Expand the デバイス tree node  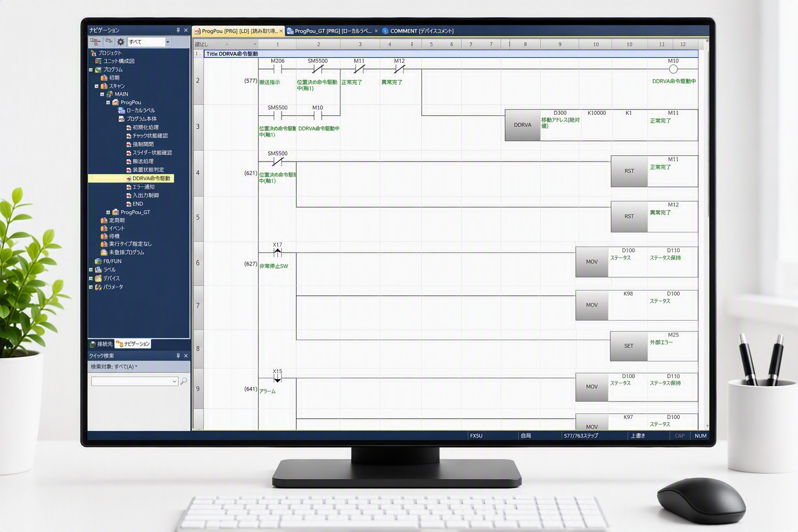coord(91,278)
